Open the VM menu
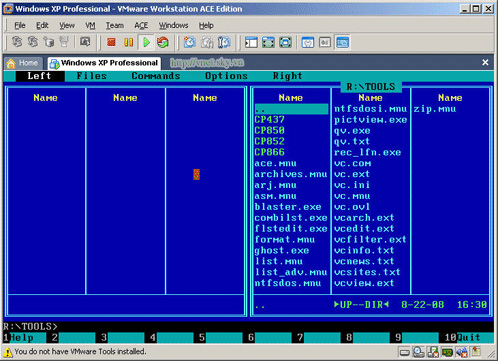This screenshot has height=361, width=498. (x=90, y=25)
